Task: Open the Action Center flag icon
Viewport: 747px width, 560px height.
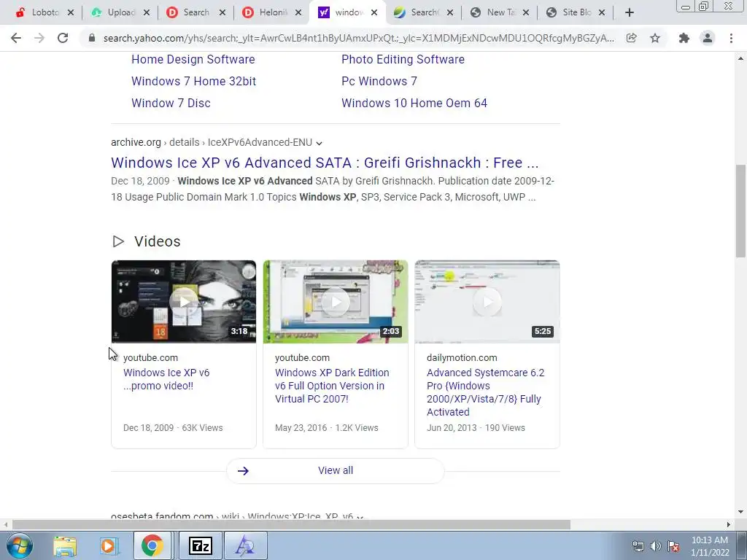Action: (673, 546)
